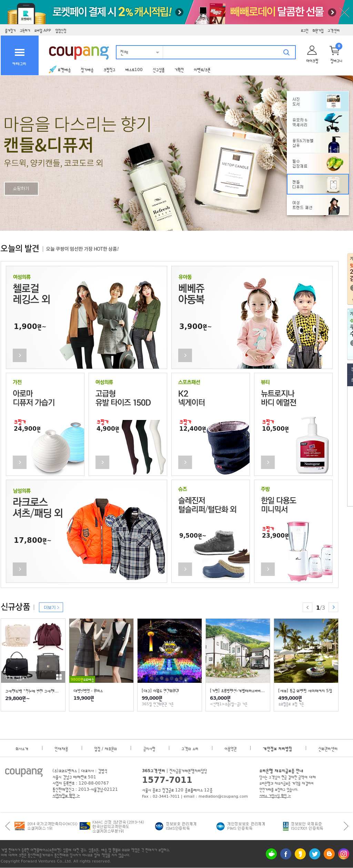353x868 pixels.
Task: Click next arrow in certification carousel
Action: (x=346, y=826)
